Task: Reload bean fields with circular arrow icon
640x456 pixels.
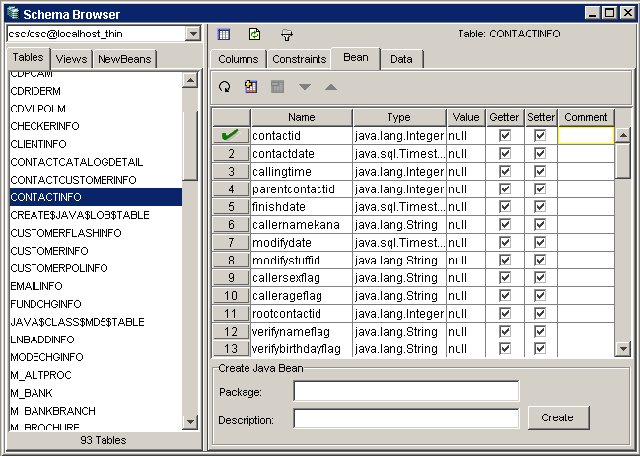Action: [x=224, y=87]
